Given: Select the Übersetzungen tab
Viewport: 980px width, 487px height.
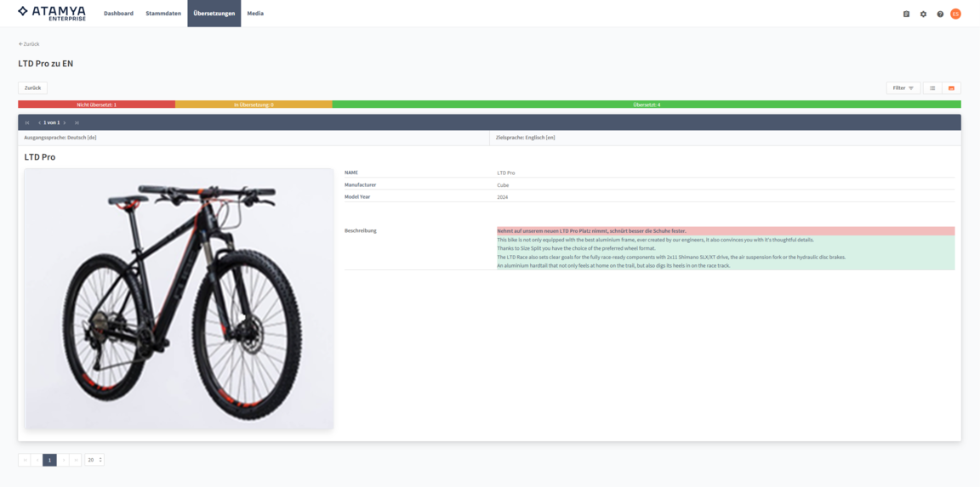Looking at the screenshot, I should [x=214, y=13].
